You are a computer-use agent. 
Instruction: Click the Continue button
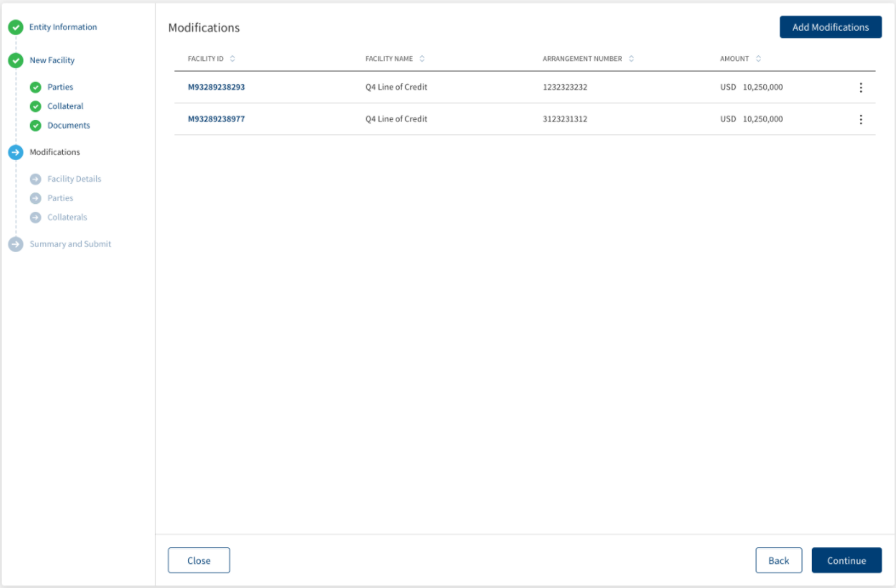pyautogui.click(x=847, y=560)
